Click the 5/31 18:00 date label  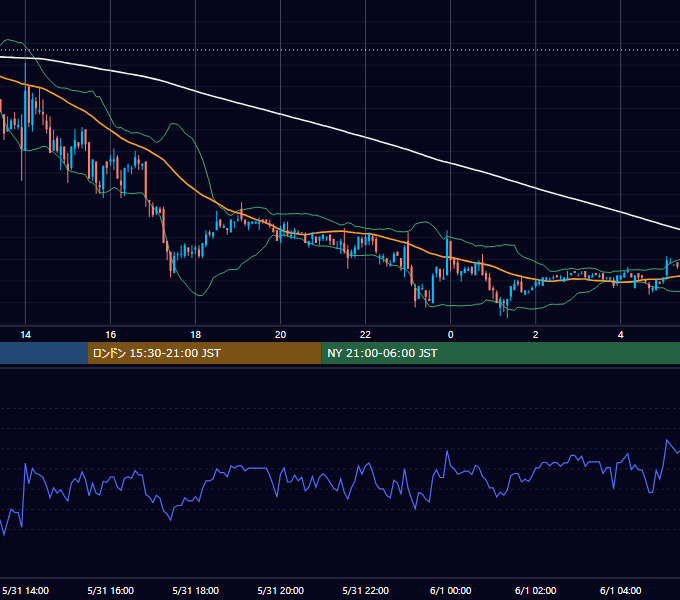(x=196, y=590)
